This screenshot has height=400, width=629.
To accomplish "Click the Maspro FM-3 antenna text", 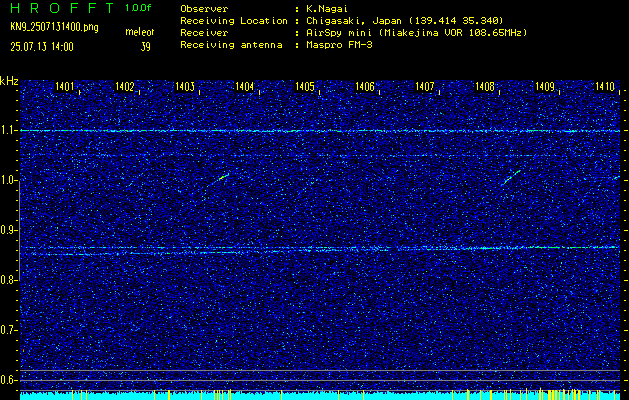I will tap(339, 45).
